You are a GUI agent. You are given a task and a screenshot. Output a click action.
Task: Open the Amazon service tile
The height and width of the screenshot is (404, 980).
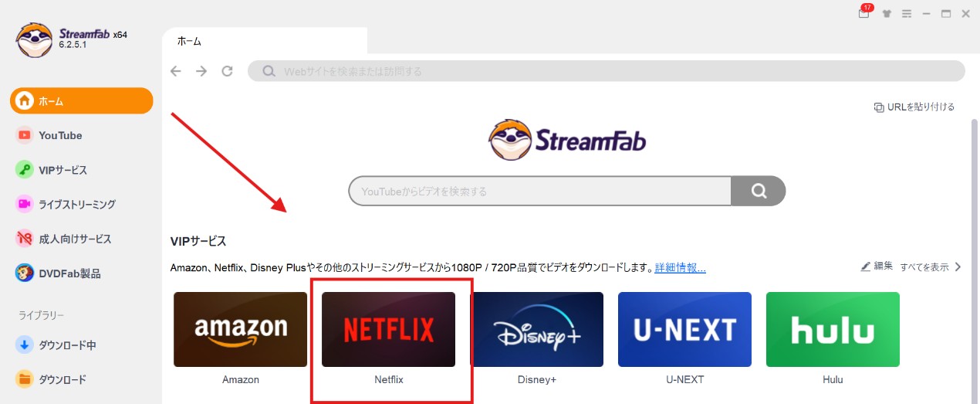[x=241, y=329]
